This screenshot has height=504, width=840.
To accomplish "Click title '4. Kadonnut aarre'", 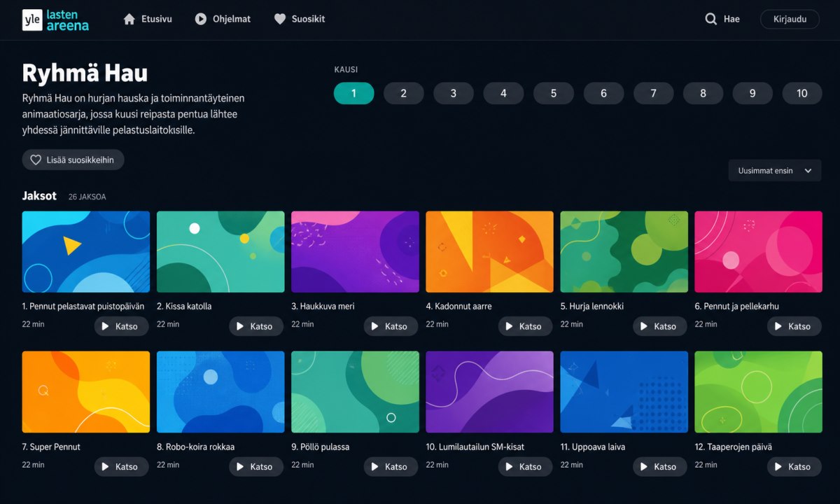I will click(459, 306).
